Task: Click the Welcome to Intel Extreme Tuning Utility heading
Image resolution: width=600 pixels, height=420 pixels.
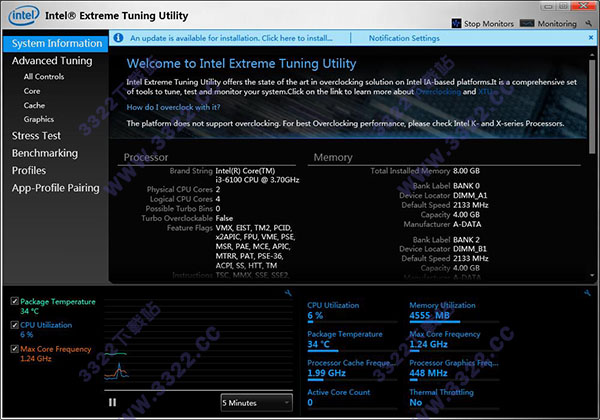Action: click(x=241, y=64)
